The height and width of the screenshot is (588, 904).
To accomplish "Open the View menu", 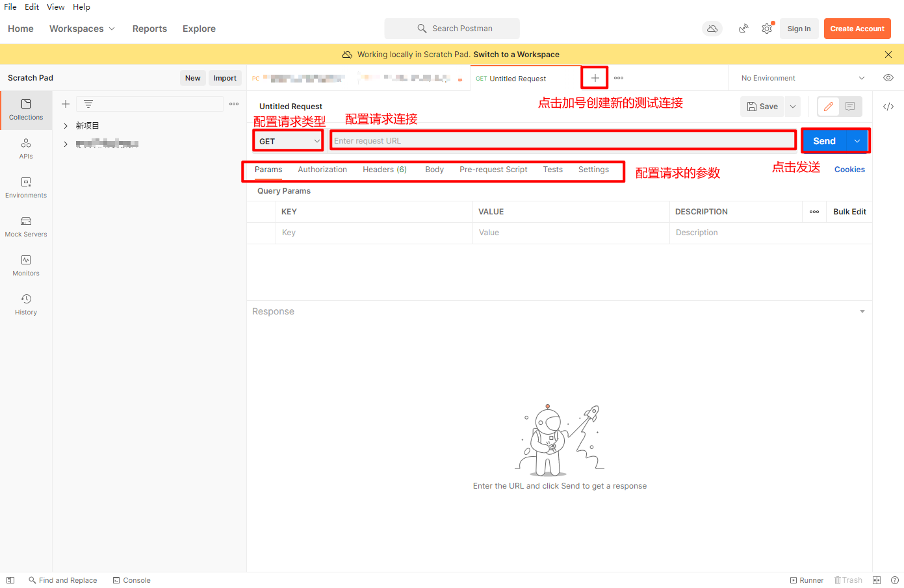I will coord(55,7).
